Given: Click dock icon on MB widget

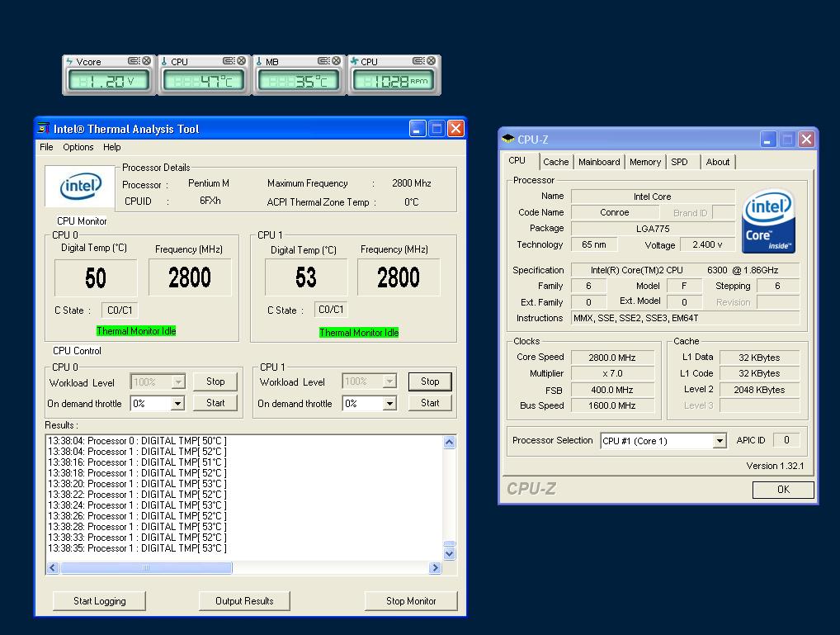Looking at the screenshot, I should click(x=323, y=61).
